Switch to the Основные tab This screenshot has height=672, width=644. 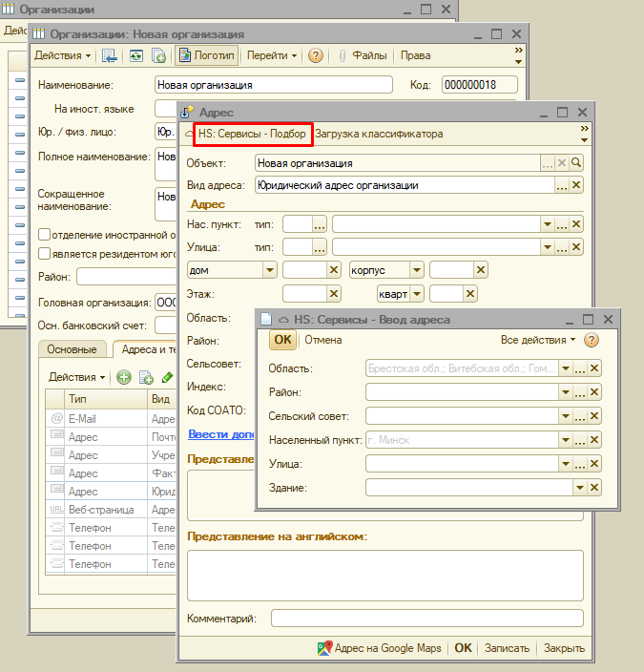[73, 349]
